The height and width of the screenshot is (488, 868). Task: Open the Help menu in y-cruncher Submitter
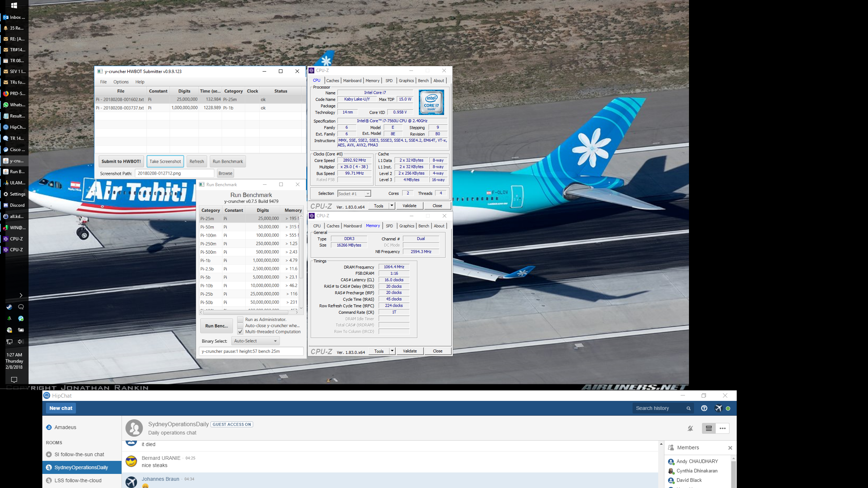tap(140, 82)
